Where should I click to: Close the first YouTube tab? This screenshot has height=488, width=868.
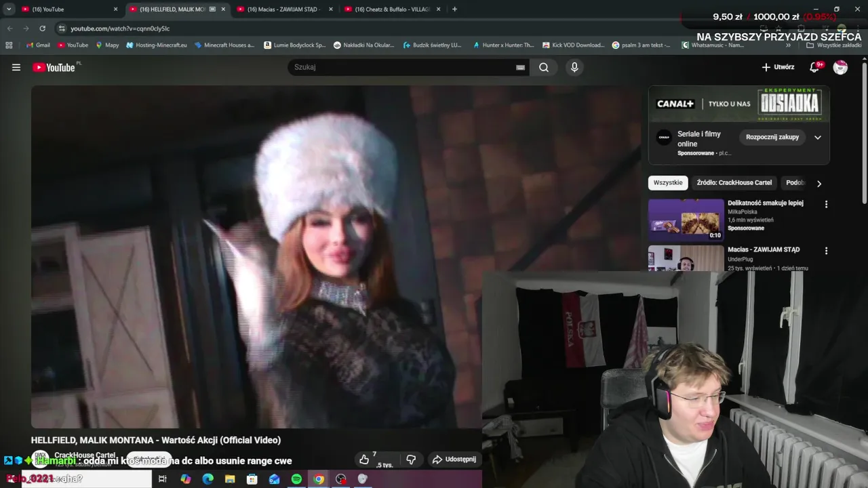(x=115, y=9)
